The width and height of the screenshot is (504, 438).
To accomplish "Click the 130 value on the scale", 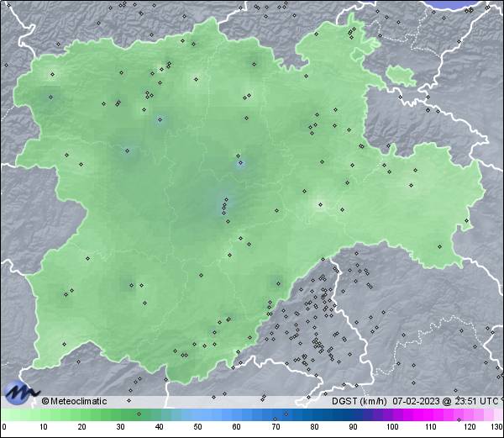I will point(496,427).
